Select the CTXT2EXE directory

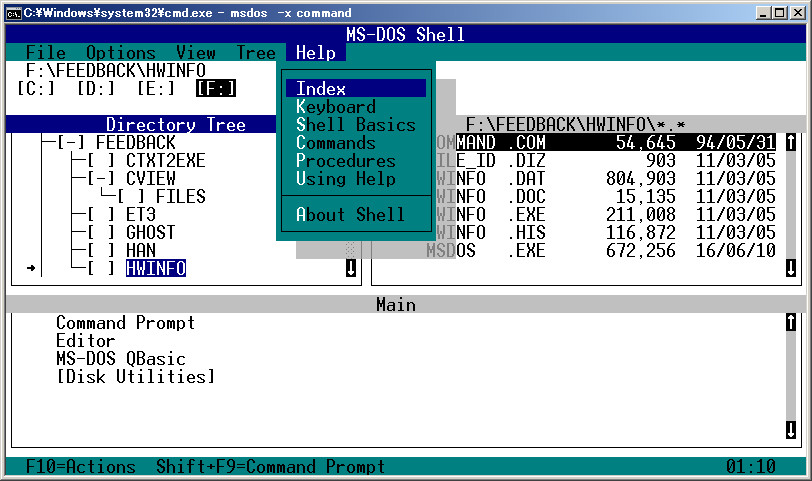click(166, 161)
